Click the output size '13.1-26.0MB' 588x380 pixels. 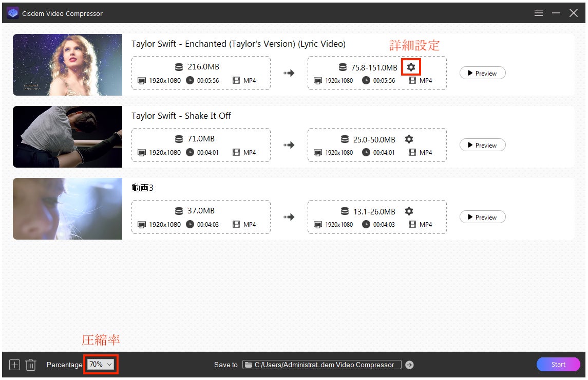click(374, 212)
